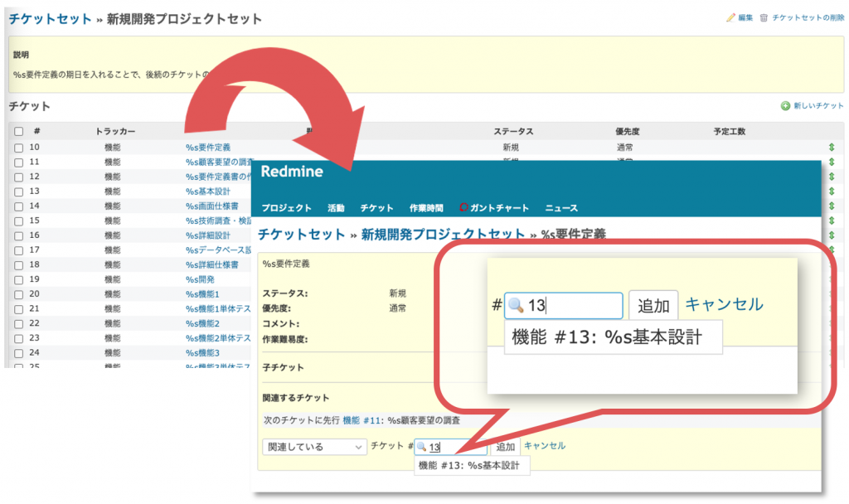The image size is (849, 504).
Task: Check the checkbox for ticket 24
Action: (19, 353)
